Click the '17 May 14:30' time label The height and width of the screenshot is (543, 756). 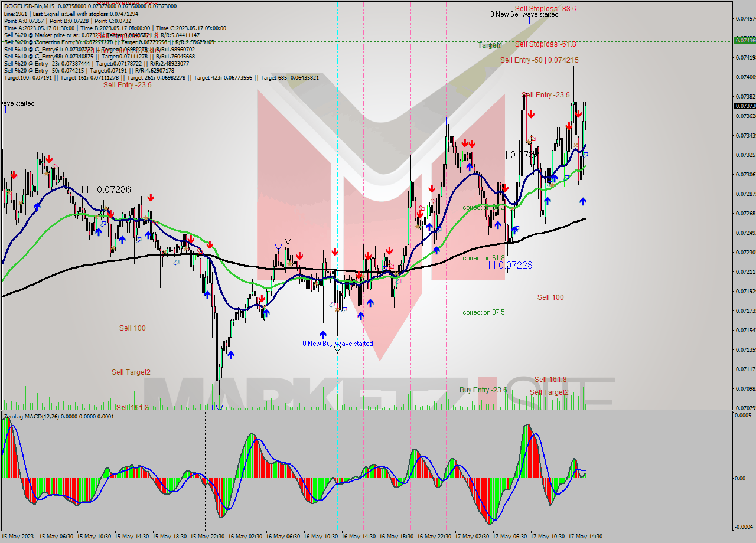pyautogui.click(x=585, y=537)
